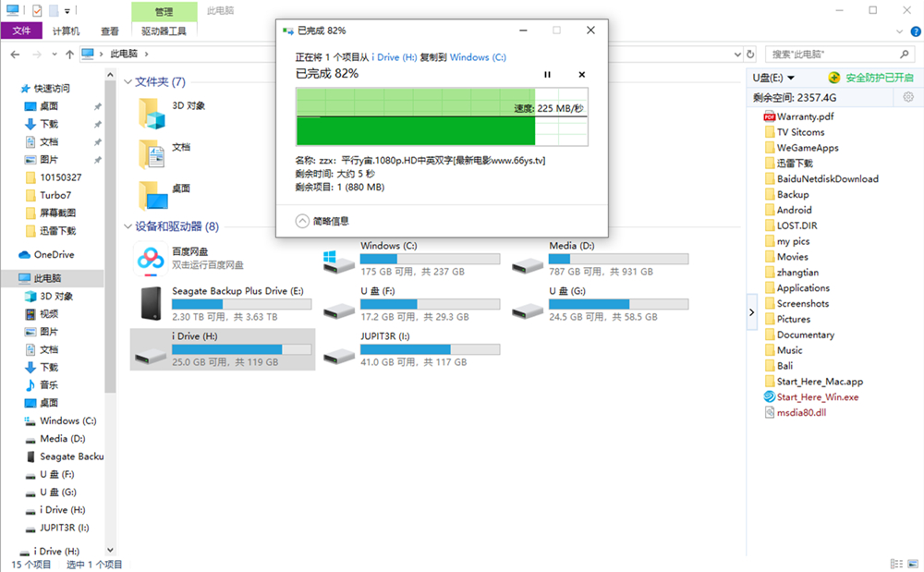Open the LOST.DIR folder
924x572 pixels.
pyautogui.click(x=791, y=225)
